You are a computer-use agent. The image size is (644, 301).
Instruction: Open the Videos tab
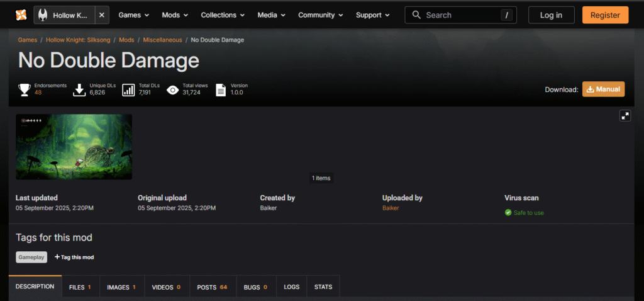coord(167,287)
